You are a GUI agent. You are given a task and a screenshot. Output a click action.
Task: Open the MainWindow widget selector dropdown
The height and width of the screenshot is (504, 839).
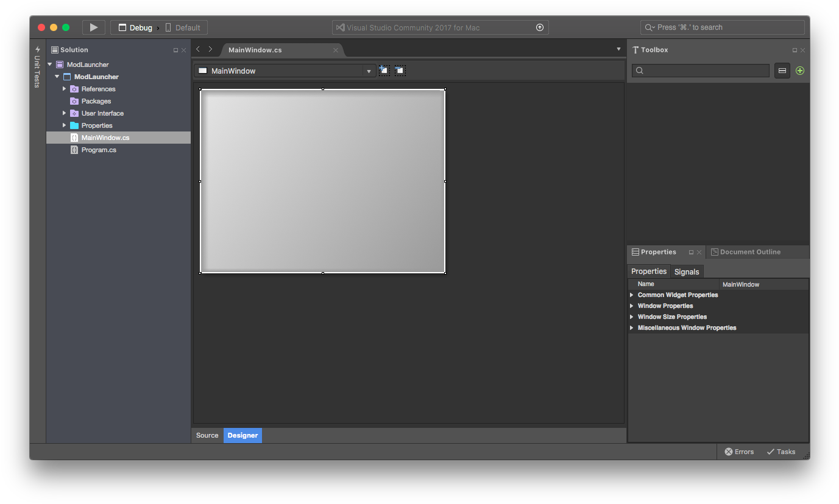click(369, 70)
